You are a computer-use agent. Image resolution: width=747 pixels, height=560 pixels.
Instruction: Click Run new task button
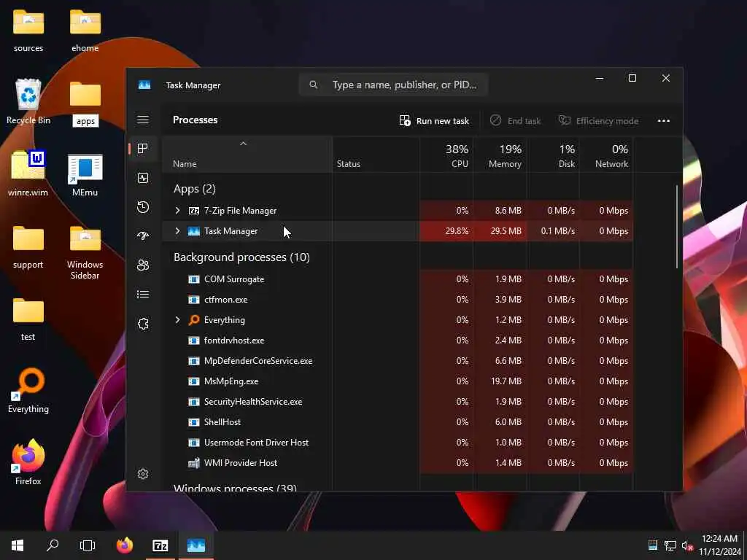434,121
